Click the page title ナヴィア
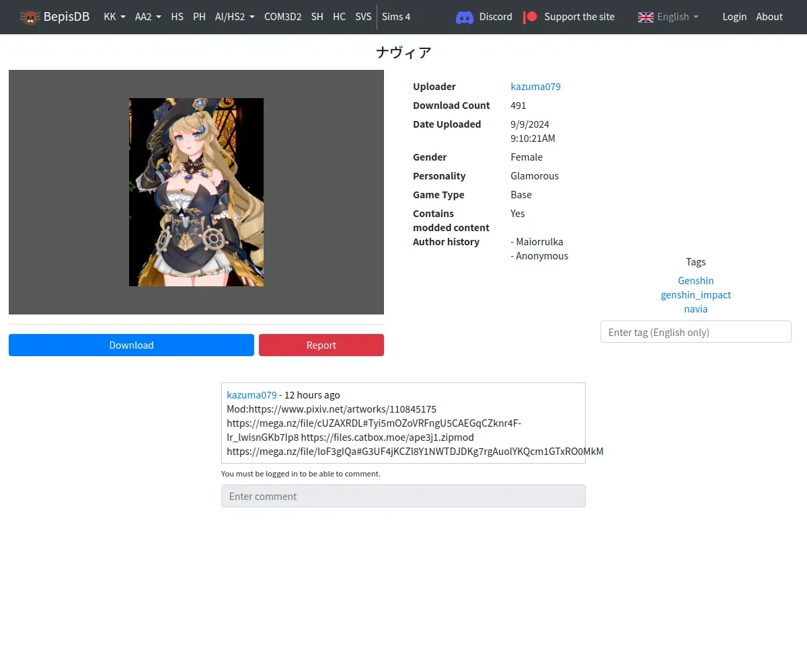807x672 pixels. (x=403, y=52)
